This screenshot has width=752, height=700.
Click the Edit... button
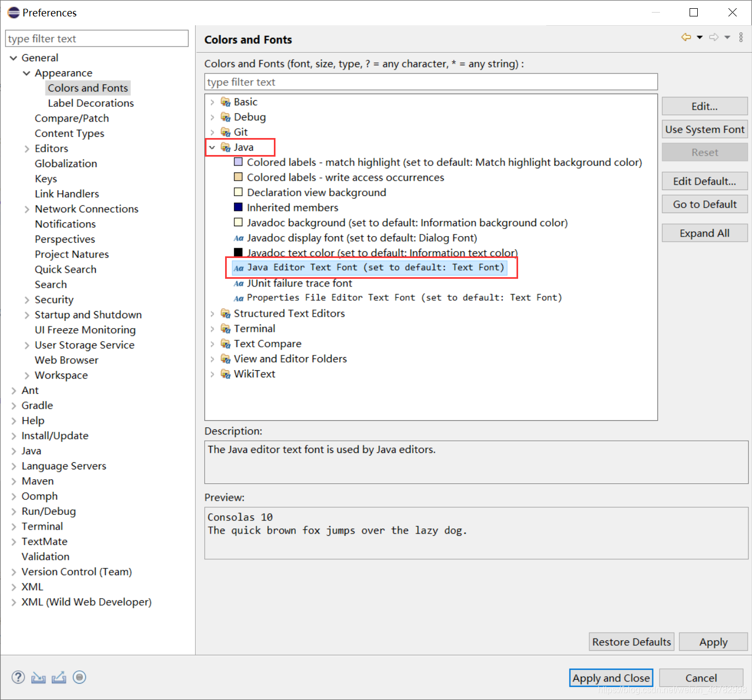(x=705, y=106)
